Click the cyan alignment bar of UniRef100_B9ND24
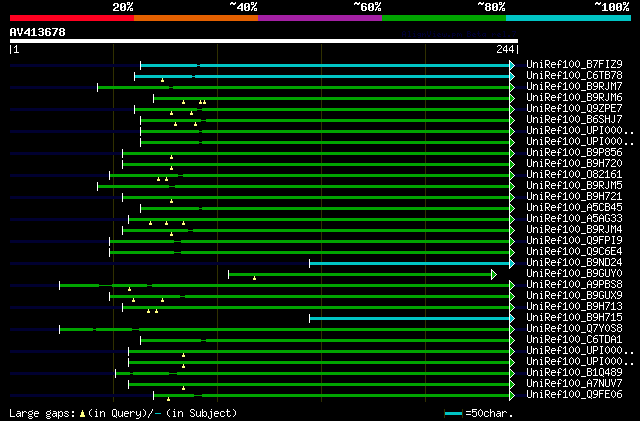Image resolution: width=640 pixels, height=421 pixels. pos(409,263)
